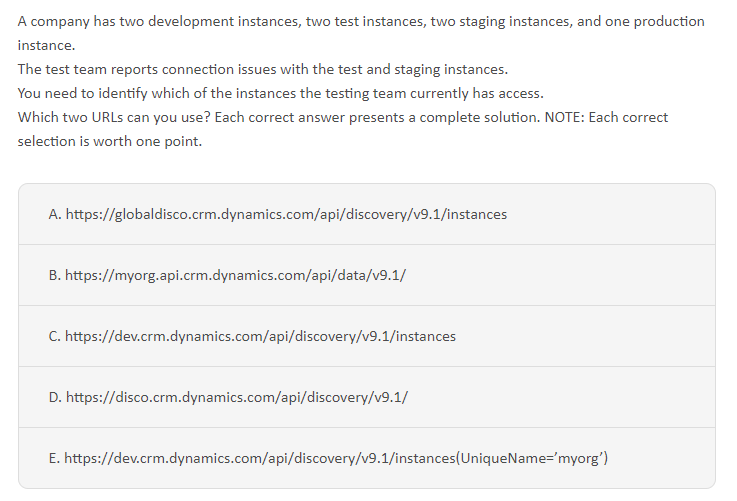This screenshot has width=737, height=501.
Task: Select answer A with globaldisco URL
Action: pos(366,214)
